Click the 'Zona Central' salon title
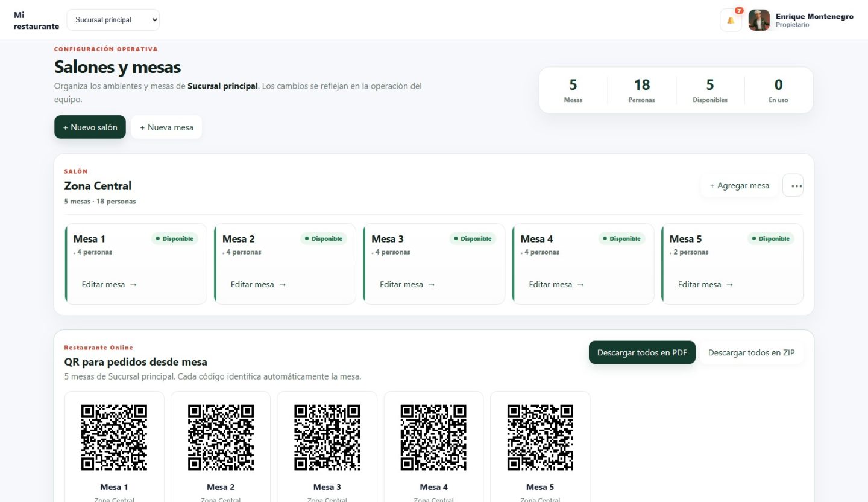Viewport: 868px width, 502px height. 98,186
